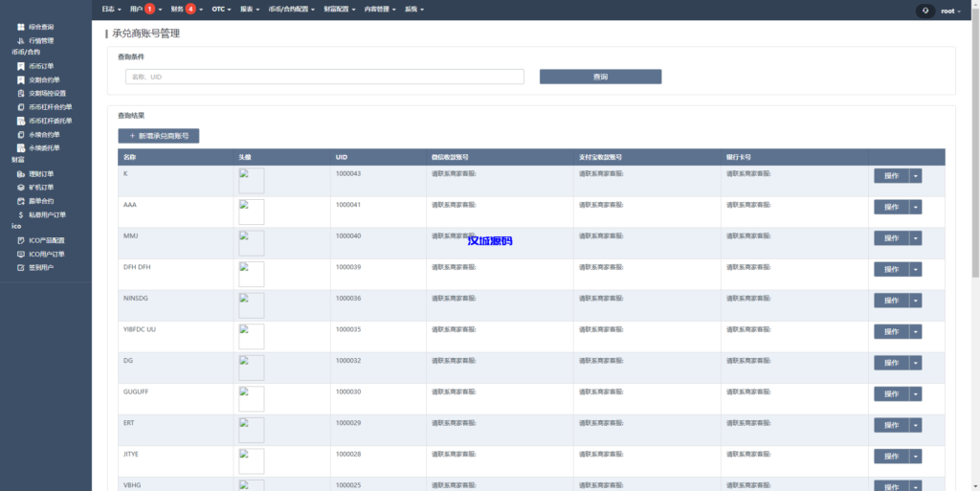
Task: Click the 行情管理 sidebar icon
Action: (21, 40)
